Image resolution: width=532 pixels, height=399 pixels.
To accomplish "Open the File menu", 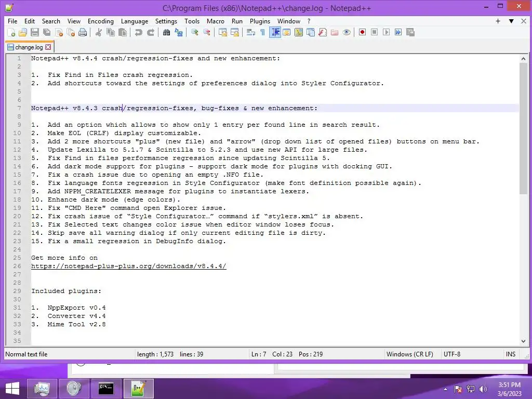I will [12, 21].
